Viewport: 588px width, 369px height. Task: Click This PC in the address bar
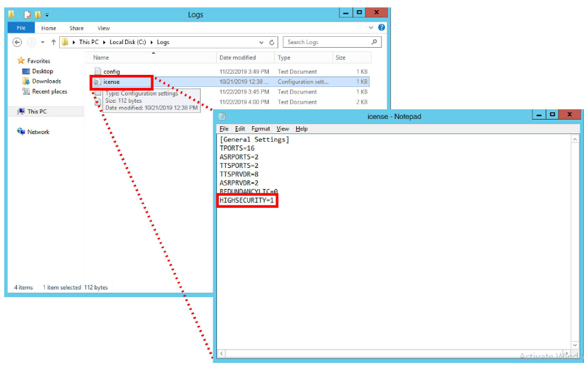tap(88, 42)
